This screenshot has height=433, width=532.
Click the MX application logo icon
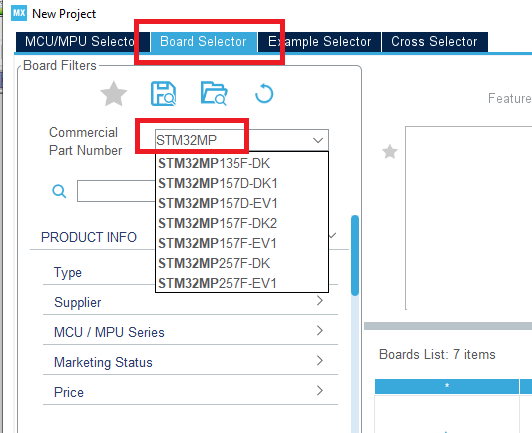coord(19,13)
